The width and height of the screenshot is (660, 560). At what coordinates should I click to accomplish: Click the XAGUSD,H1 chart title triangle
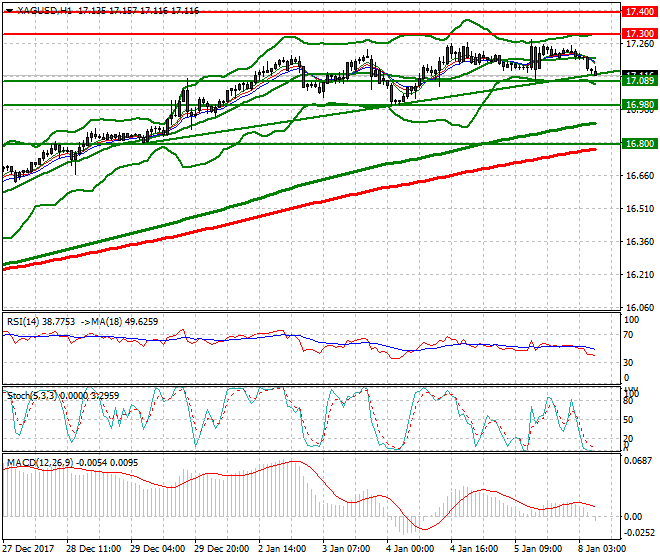9,11
